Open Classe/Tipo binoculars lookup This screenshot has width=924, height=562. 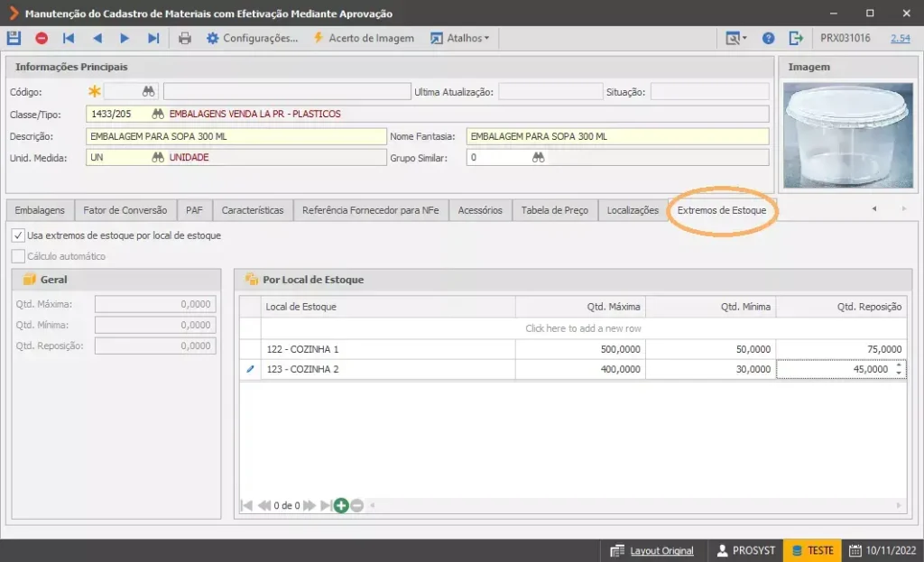pos(157,114)
